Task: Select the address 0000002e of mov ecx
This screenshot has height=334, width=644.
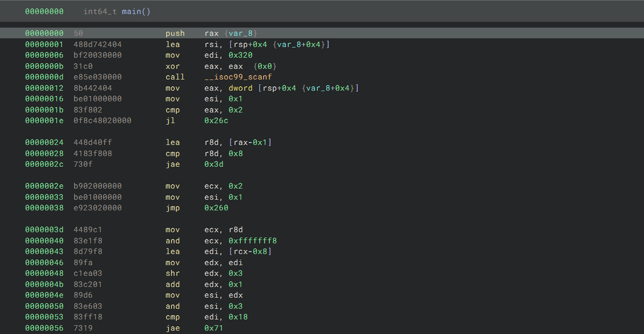Action: (x=44, y=186)
